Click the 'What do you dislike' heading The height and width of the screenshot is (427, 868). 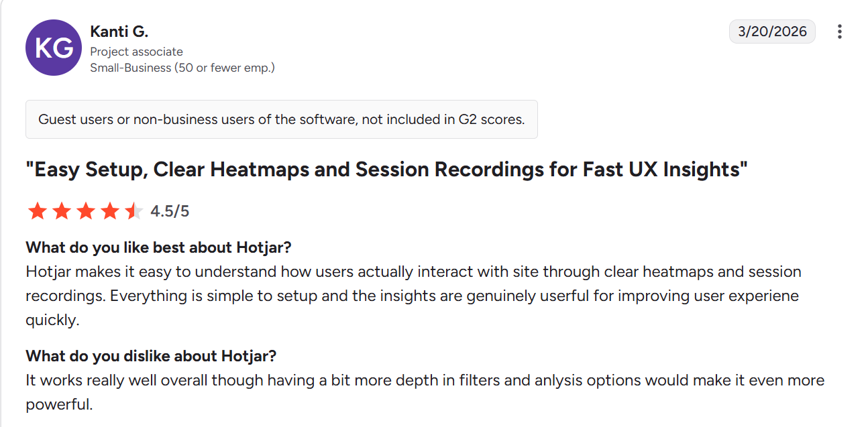[x=150, y=356]
